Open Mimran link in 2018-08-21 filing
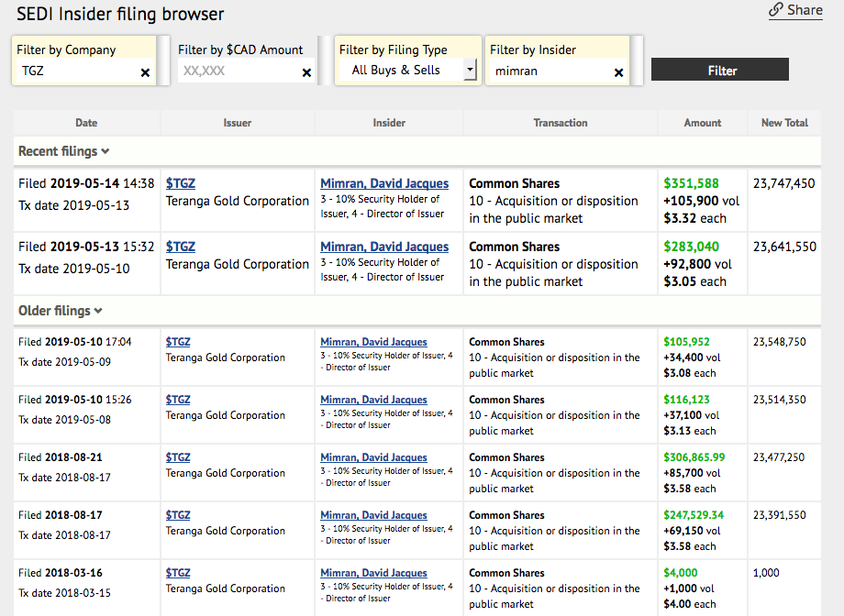Image resolution: width=844 pixels, height=616 pixels. (373, 457)
